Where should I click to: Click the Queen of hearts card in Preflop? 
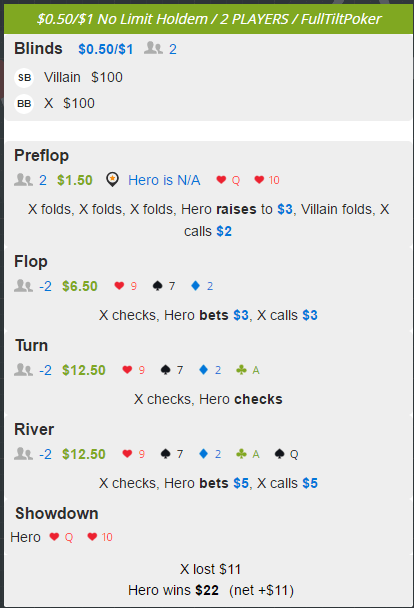[x=228, y=180]
